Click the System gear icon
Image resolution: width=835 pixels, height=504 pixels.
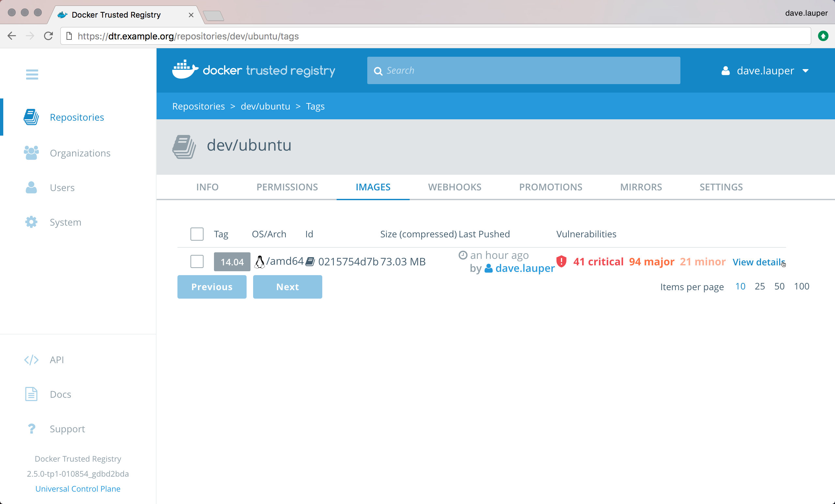pyautogui.click(x=31, y=222)
